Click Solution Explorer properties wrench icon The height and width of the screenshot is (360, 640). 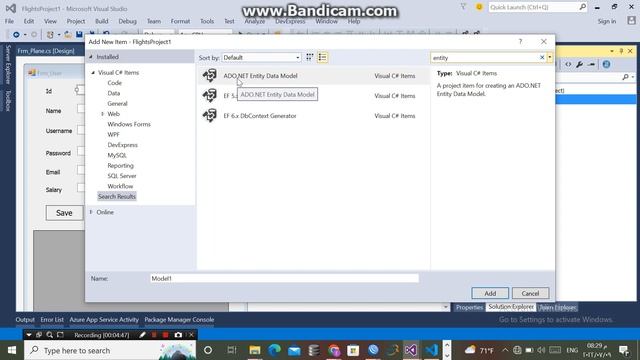pos(580,64)
